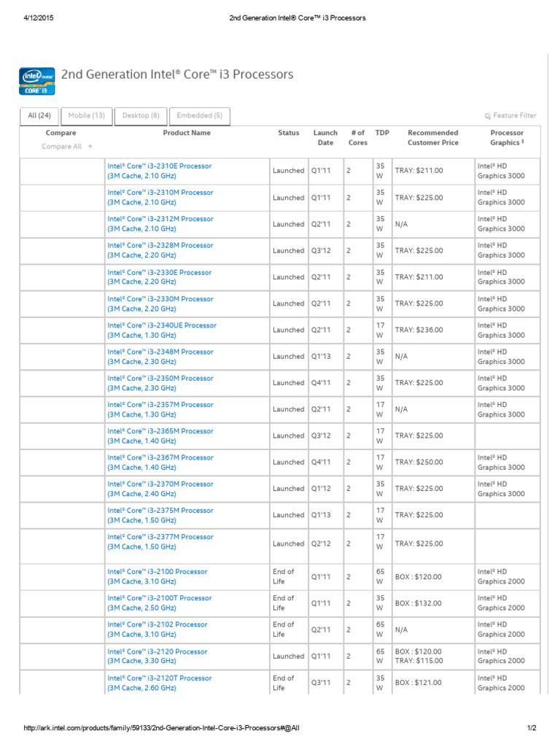The image size is (560, 747).
Task: Click the Processor Graphics column header
Action: click(x=507, y=138)
